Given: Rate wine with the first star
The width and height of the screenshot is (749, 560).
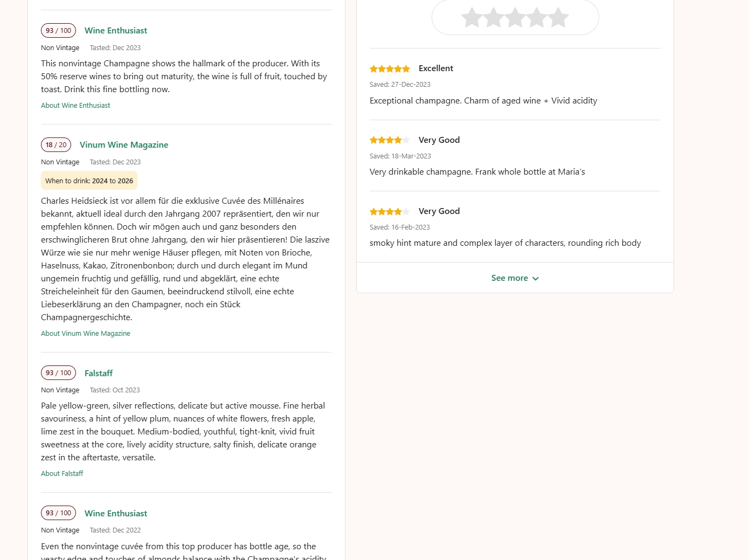Looking at the screenshot, I should pyautogui.click(x=472, y=17).
